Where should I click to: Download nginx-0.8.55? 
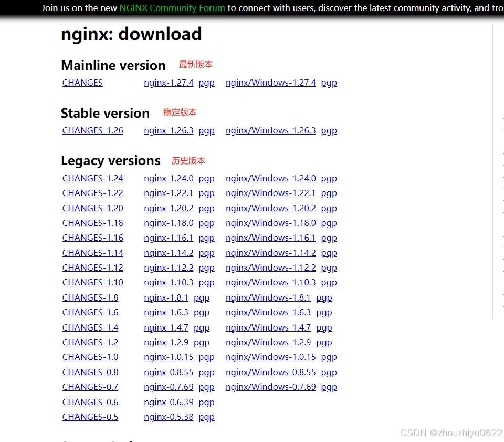pos(169,372)
